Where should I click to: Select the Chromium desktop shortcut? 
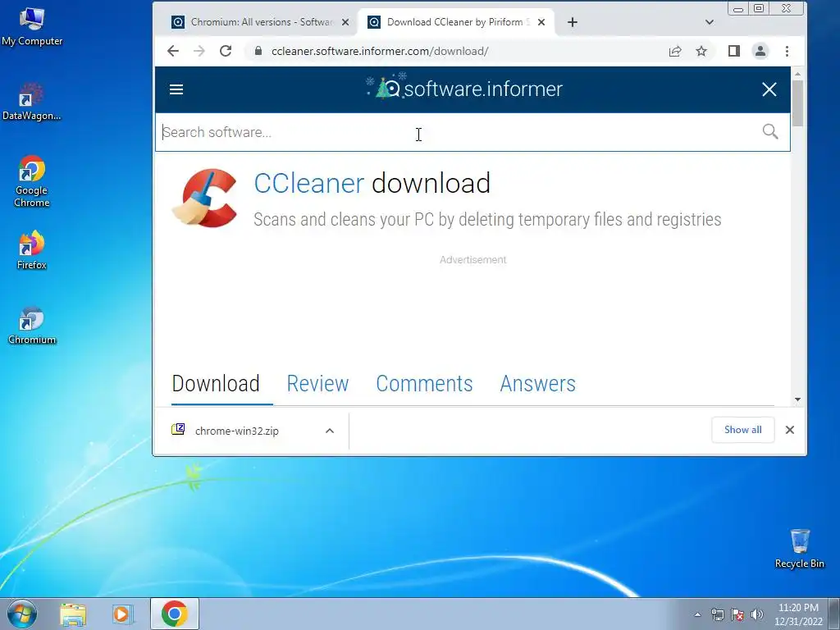[x=32, y=325]
